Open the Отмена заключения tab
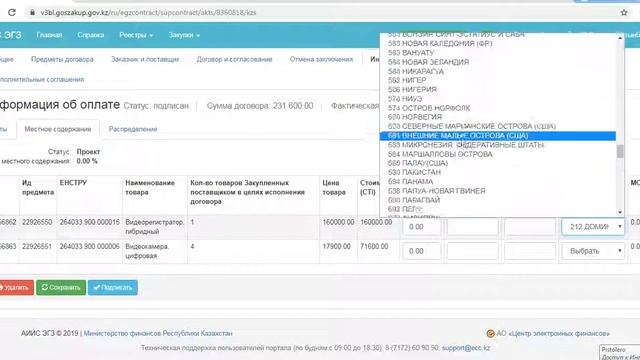Screen dimensions: 640x360 click(x=321, y=59)
